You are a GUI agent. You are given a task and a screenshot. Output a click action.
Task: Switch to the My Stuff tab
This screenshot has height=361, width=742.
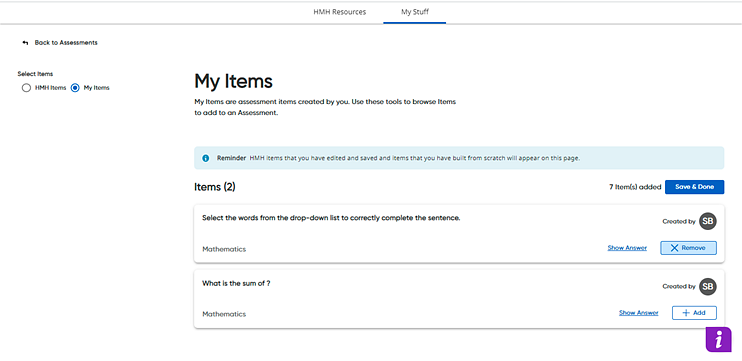click(415, 12)
